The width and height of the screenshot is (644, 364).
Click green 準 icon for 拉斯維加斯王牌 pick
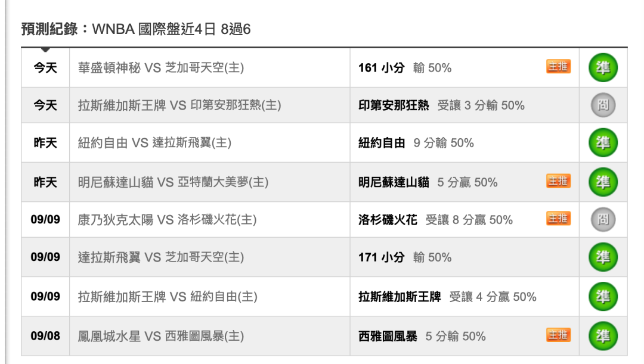coord(603,296)
